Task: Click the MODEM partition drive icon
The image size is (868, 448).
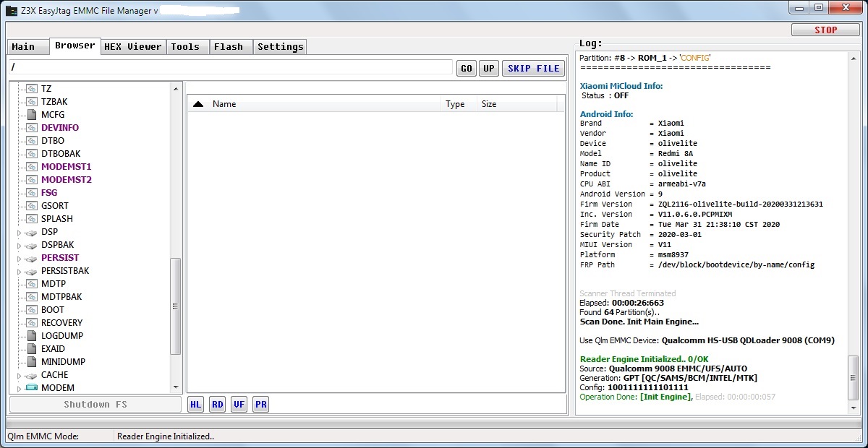Action: 31,388
